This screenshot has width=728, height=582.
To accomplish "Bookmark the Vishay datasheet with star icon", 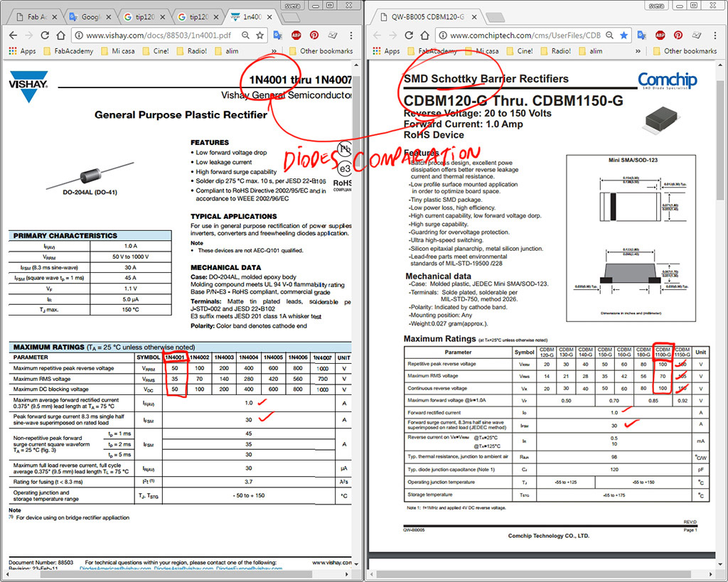I will [x=260, y=36].
